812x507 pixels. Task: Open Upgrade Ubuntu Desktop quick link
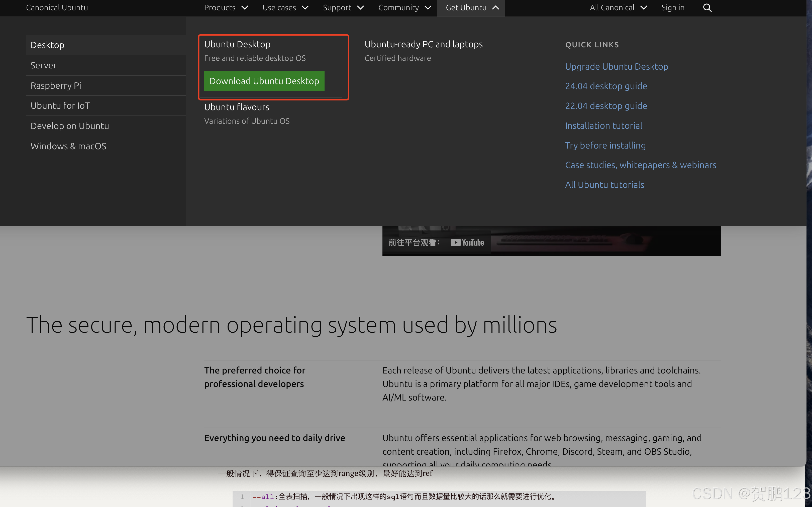(617, 66)
